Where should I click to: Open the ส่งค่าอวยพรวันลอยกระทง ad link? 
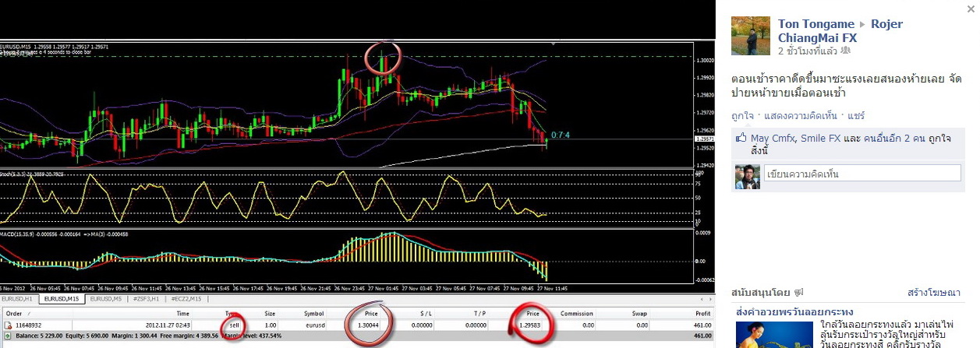pyautogui.click(x=794, y=311)
